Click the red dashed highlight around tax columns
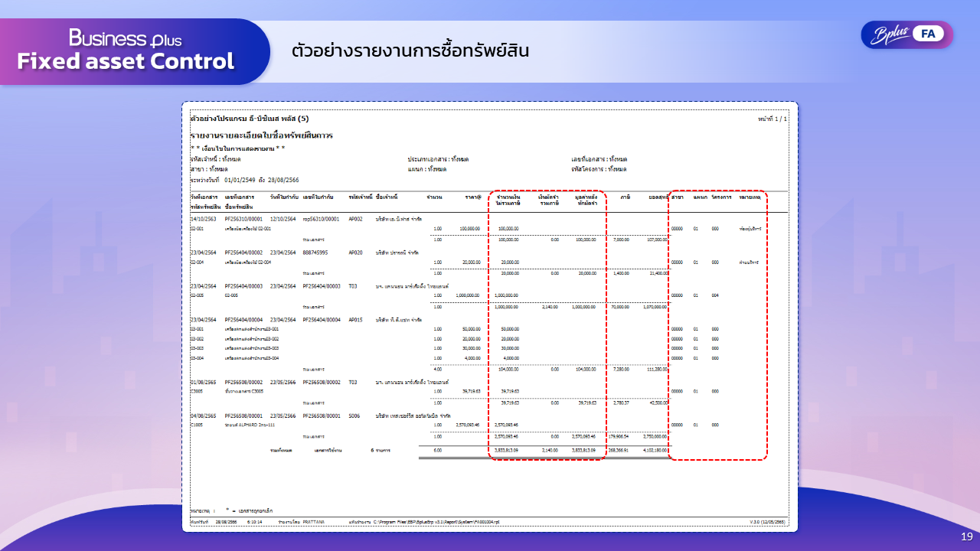980x551 pixels. point(547,321)
